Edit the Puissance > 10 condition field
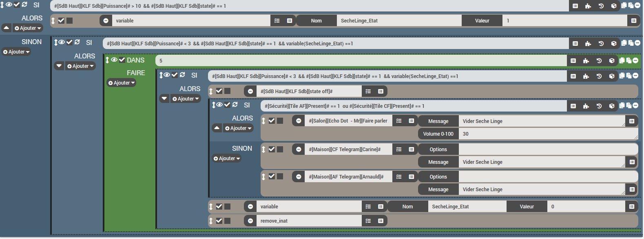Image resolution: width=644 pixels, height=239 pixels. pyautogui.click(x=310, y=6)
